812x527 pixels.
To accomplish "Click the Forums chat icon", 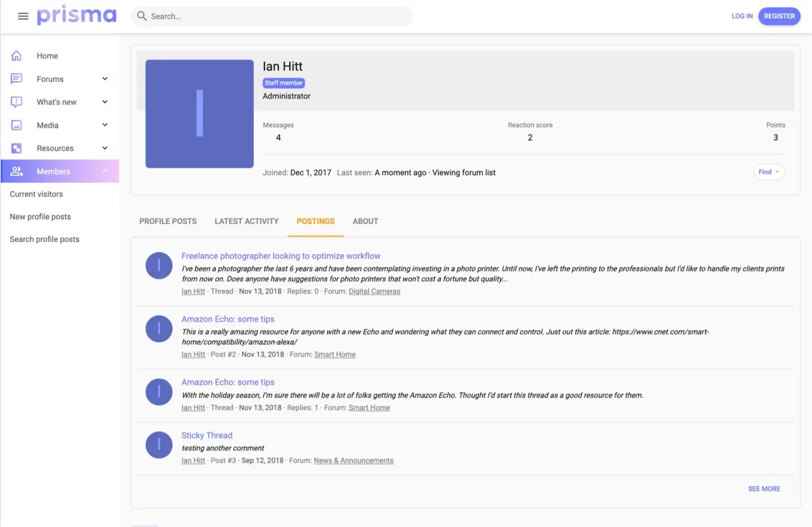I will (16, 79).
